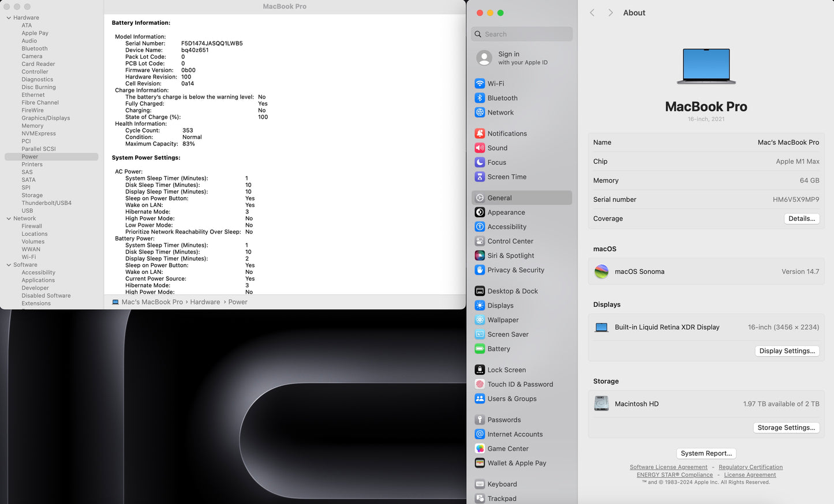This screenshot has height=504, width=834.
Task: Click the Siri & Spotlight icon
Action: [480, 255]
